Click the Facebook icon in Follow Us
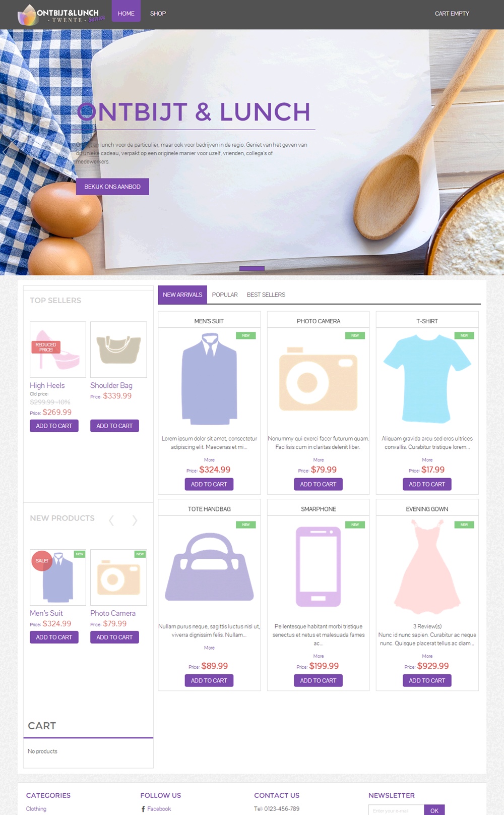The image size is (504, 815). [x=143, y=809]
